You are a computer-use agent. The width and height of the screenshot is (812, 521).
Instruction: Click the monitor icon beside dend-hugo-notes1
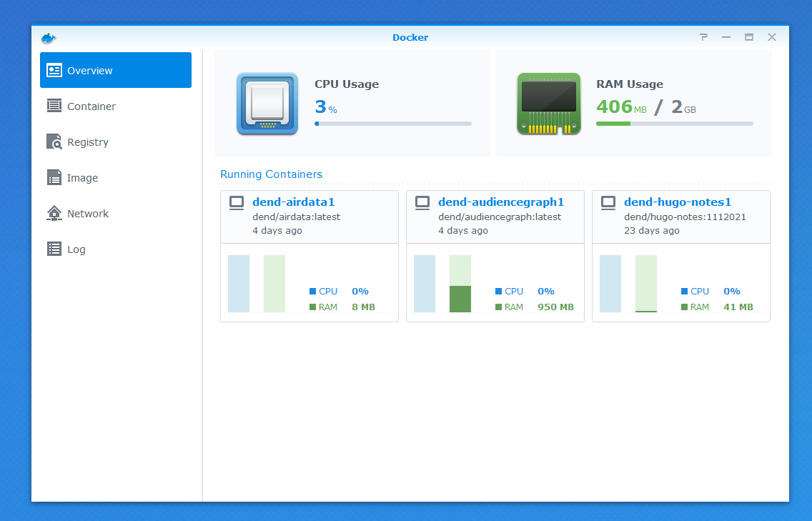[608, 202]
